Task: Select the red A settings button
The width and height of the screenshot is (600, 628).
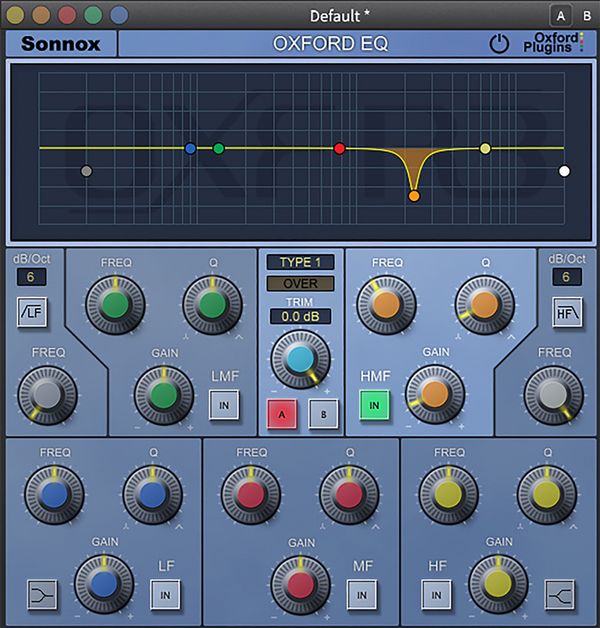Action: pos(282,414)
